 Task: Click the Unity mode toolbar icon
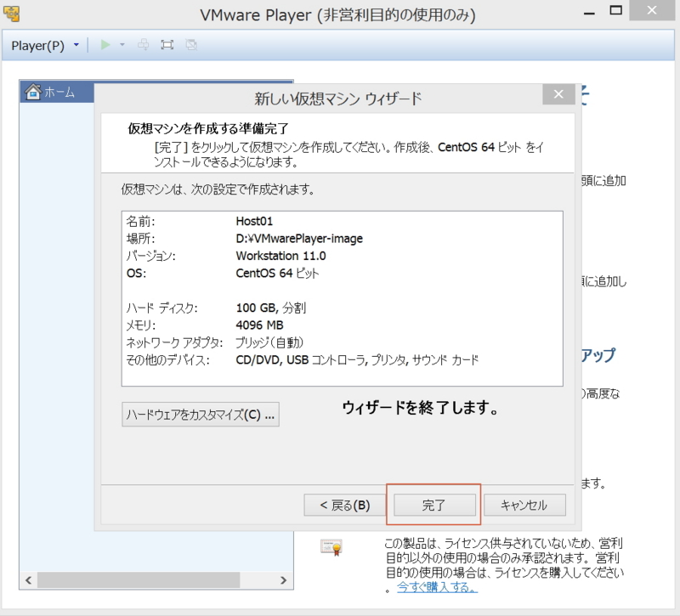[x=191, y=45]
